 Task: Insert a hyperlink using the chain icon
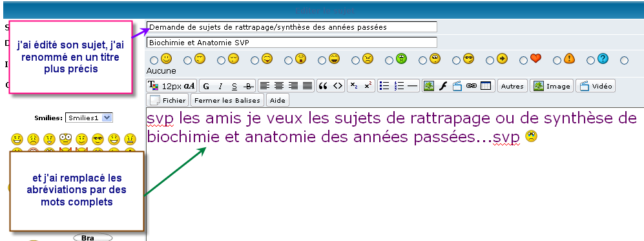(471, 86)
